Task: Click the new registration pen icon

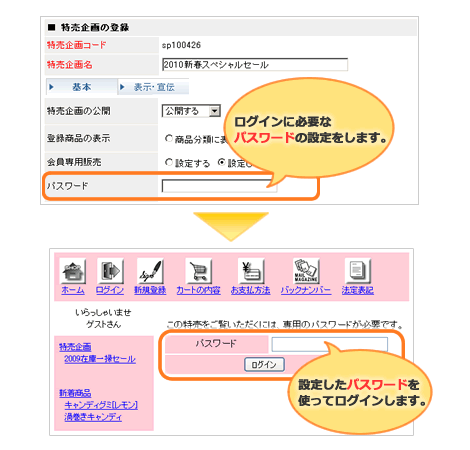Action: pos(150,271)
